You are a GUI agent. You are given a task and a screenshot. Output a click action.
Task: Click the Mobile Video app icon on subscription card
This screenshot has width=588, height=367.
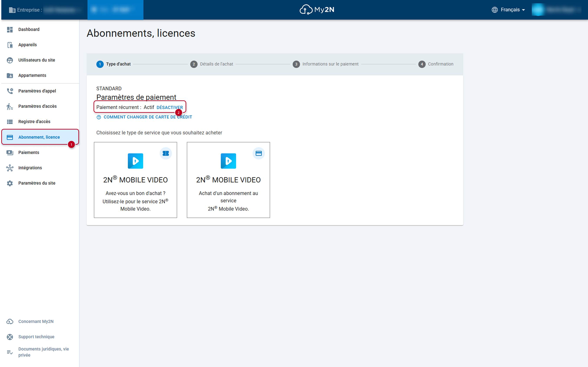click(x=228, y=161)
